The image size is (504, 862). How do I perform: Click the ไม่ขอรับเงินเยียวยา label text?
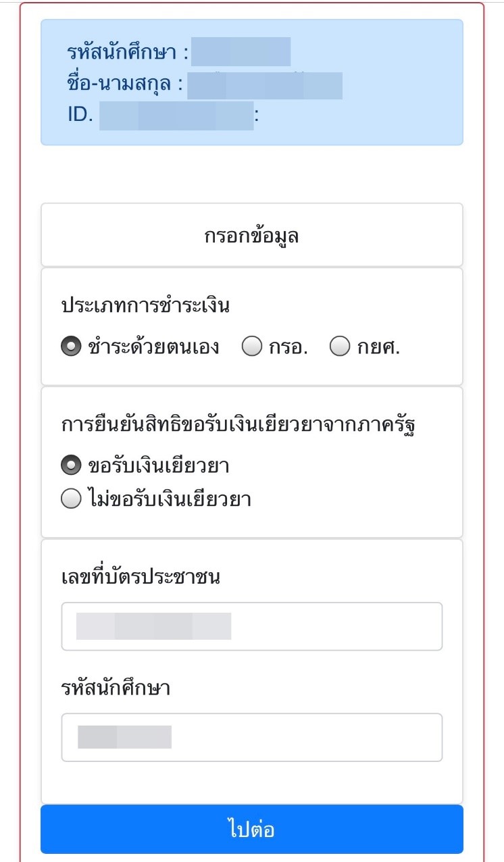coord(170,500)
